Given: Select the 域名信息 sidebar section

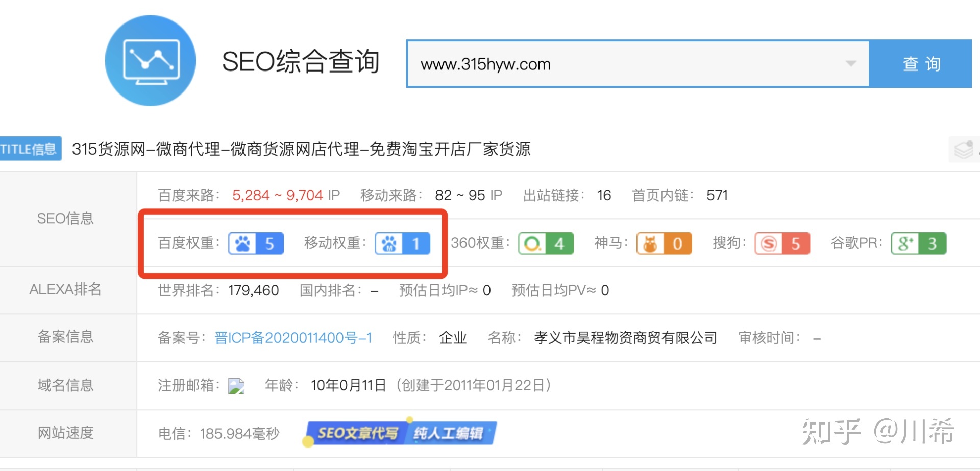Looking at the screenshot, I should click(x=65, y=386).
